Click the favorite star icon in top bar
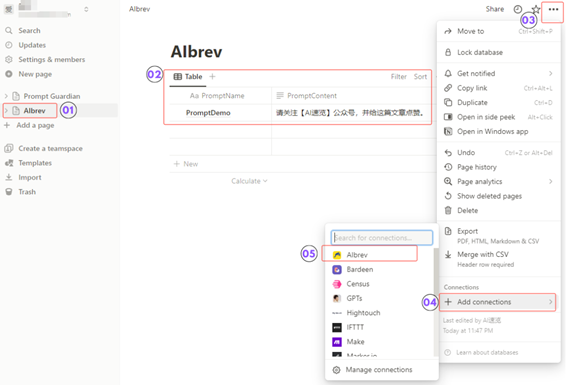567x385 pixels. (x=536, y=9)
